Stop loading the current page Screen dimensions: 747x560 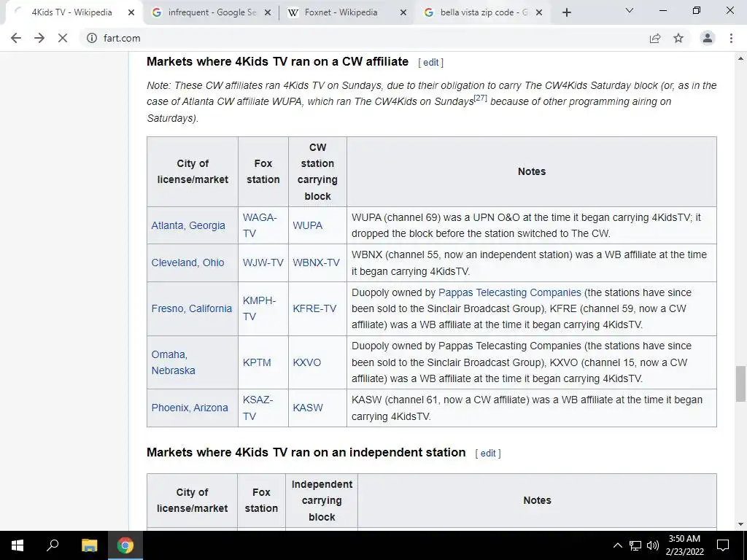pyautogui.click(x=63, y=38)
